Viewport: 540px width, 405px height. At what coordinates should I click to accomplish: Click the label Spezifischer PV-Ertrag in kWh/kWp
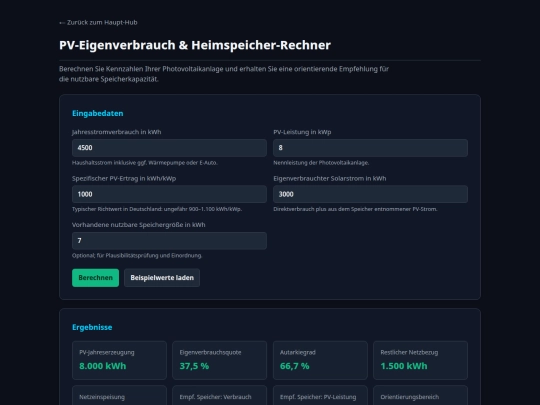pos(124,178)
